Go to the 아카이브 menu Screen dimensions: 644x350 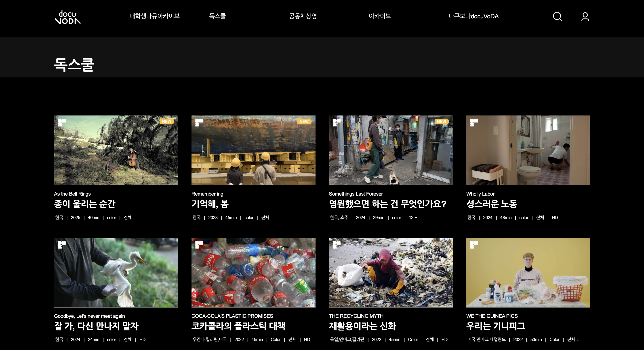click(x=380, y=16)
